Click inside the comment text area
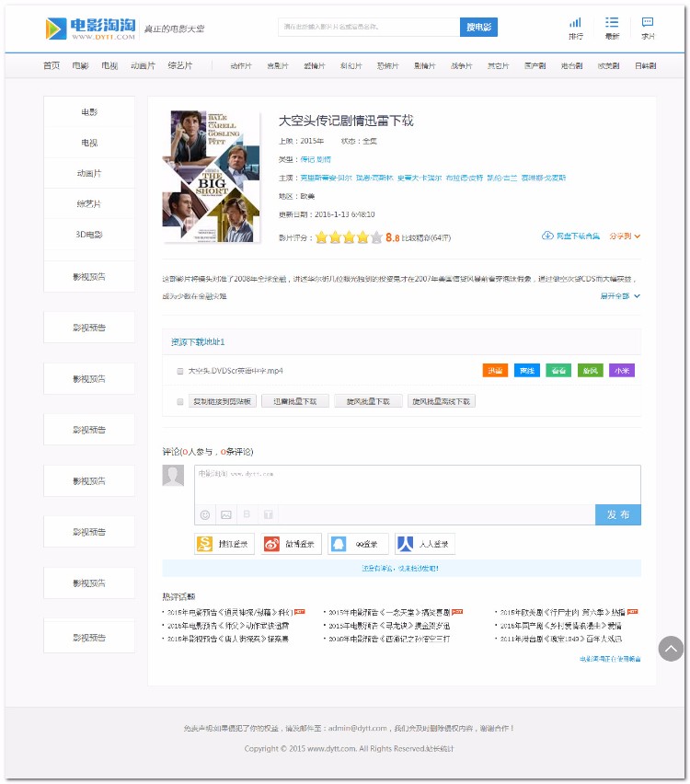Image resolution: width=690 pixels, height=784 pixels. 418,485
